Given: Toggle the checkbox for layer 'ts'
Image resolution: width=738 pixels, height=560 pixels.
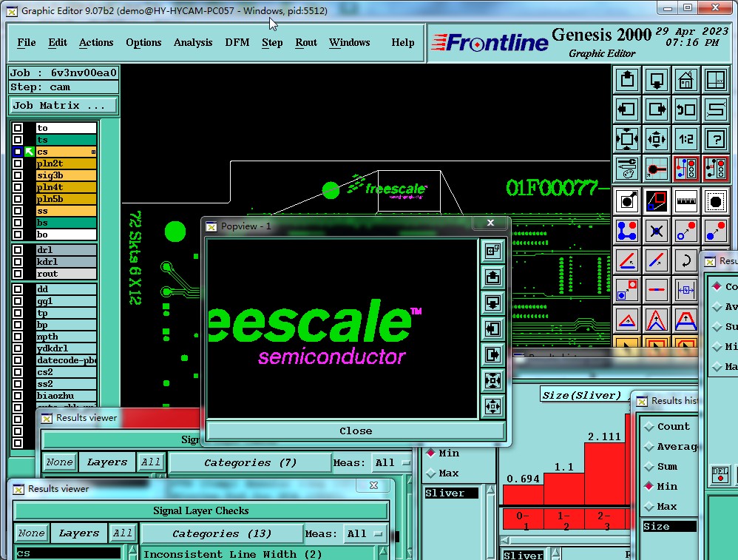Looking at the screenshot, I should pos(18,140).
